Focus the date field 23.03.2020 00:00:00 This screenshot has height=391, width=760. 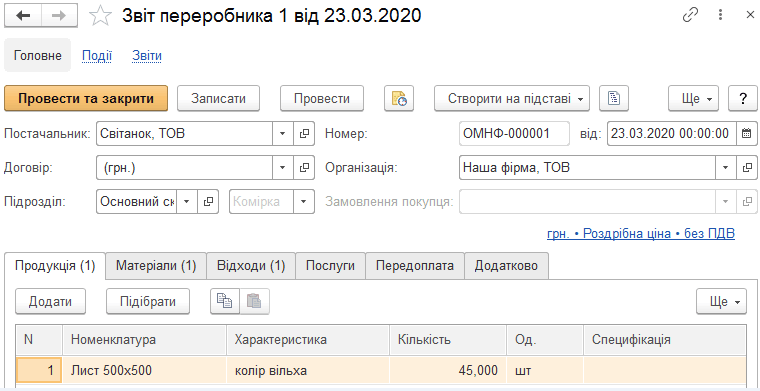672,133
